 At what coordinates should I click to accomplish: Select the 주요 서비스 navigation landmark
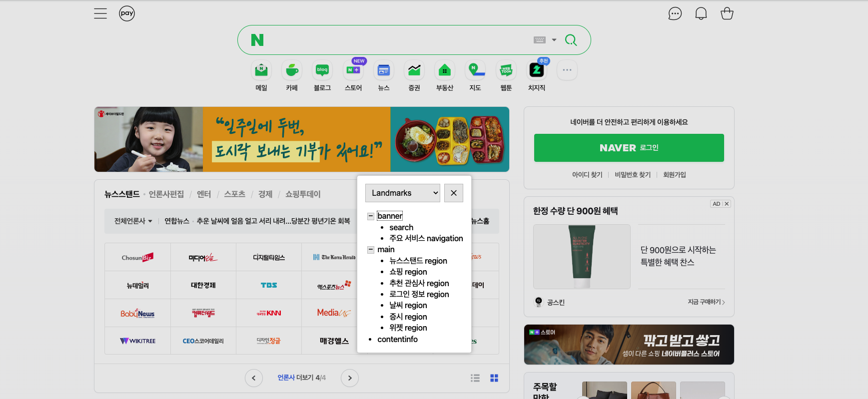click(x=426, y=239)
